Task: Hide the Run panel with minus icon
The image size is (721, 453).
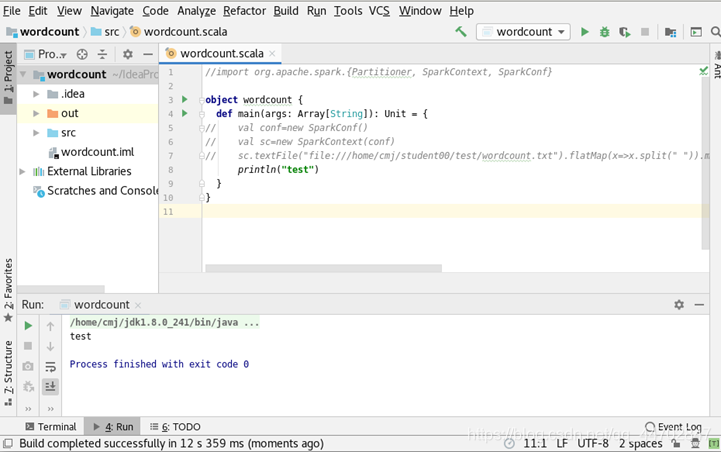Action: tap(699, 304)
